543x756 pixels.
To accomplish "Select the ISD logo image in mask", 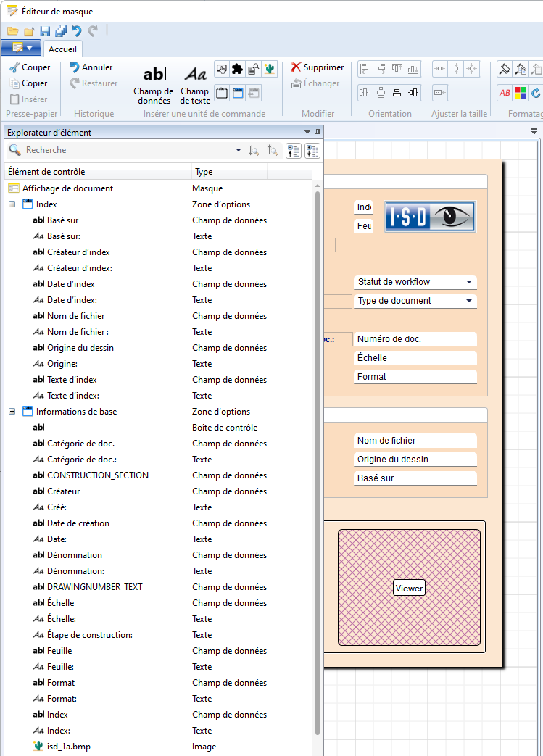I will pyautogui.click(x=430, y=217).
